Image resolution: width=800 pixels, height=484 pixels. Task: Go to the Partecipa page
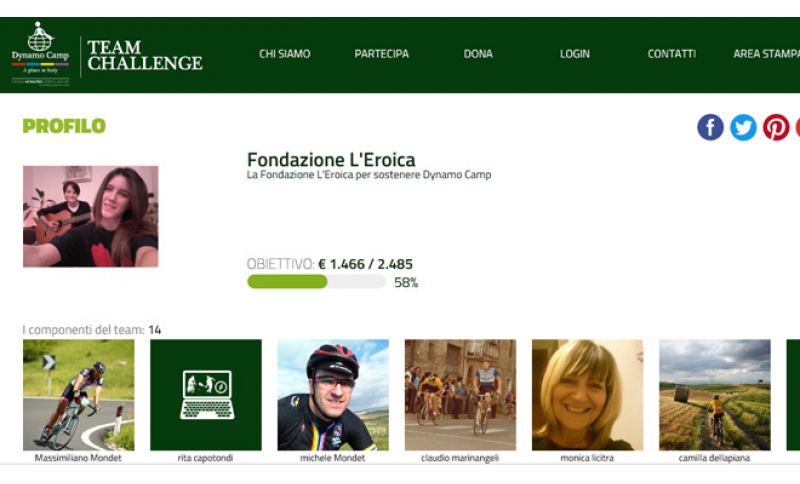382,54
